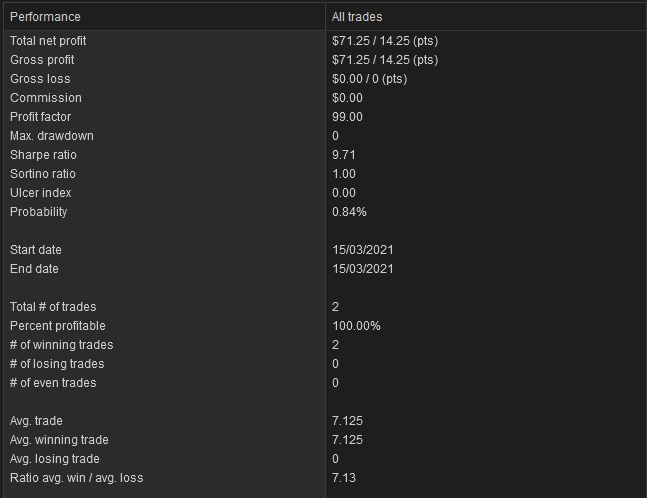Click the Performance column header
The height and width of the screenshot is (498, 647).
tap(165, 17)
